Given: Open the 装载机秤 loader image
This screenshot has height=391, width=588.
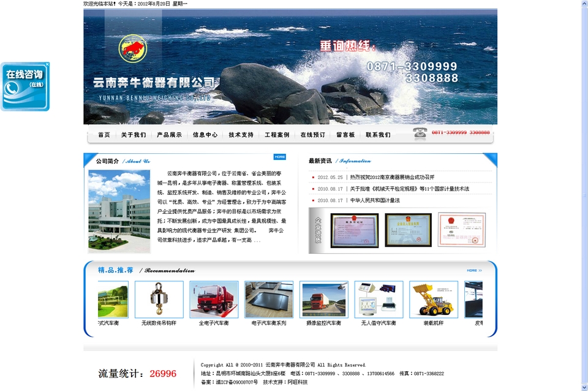Looking at the screenshot, I should point(434,300).
